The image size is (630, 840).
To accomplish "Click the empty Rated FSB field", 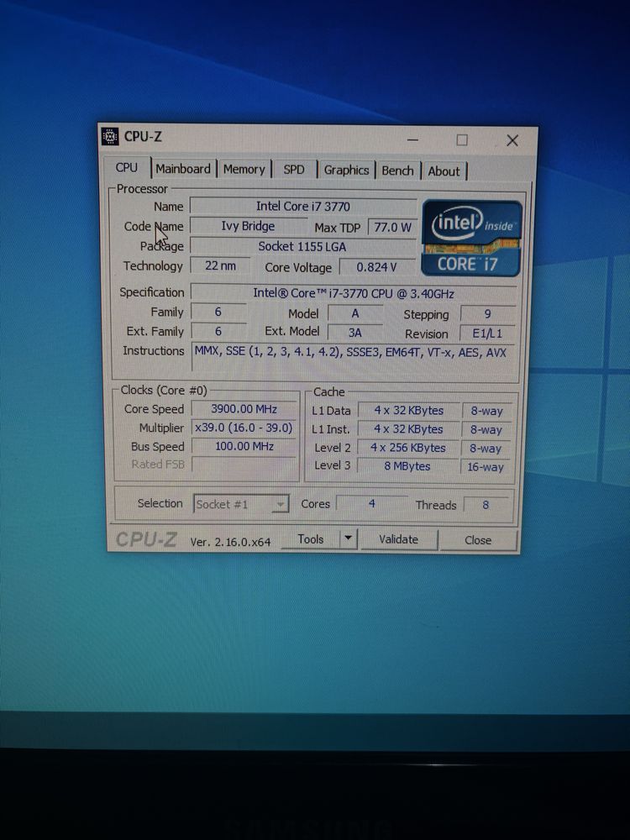I will 244,465.
